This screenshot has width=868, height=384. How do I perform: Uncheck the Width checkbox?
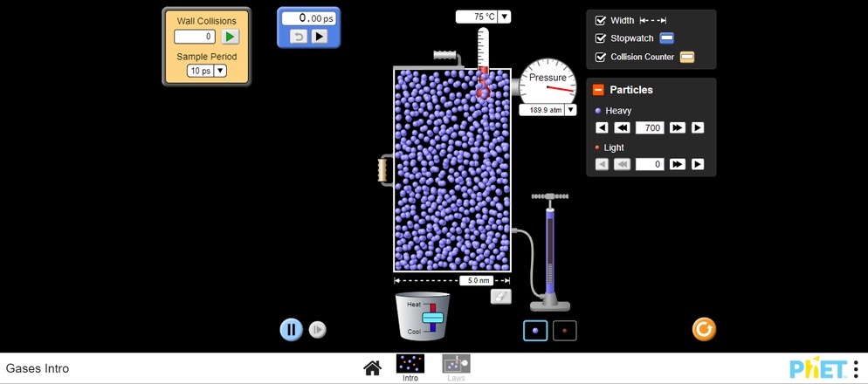600,20
